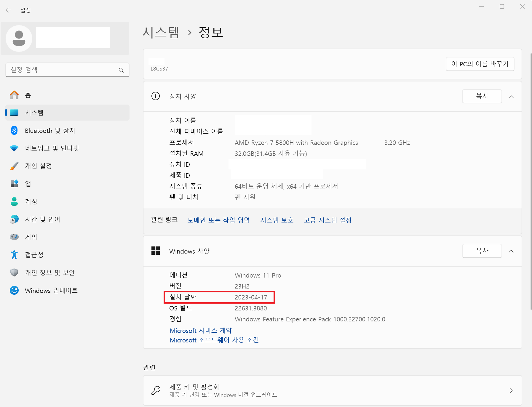Click the device specs info icon

156,96
